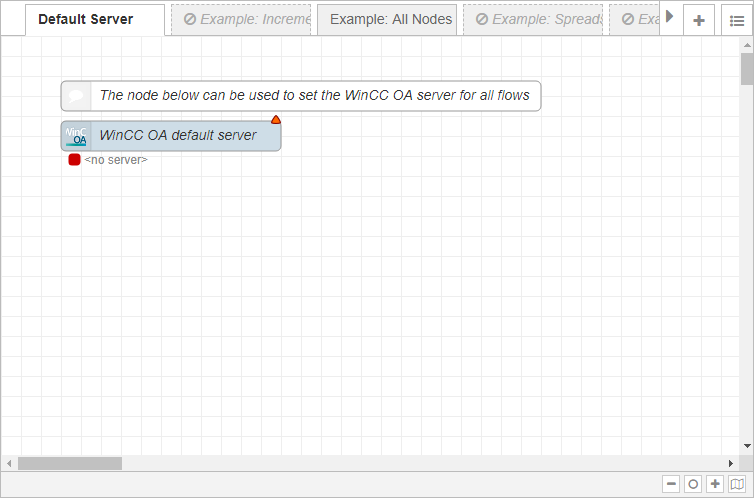Click the comment node speech-bubble icon
This screenshot has height=498, width=754.
[76, 96]
